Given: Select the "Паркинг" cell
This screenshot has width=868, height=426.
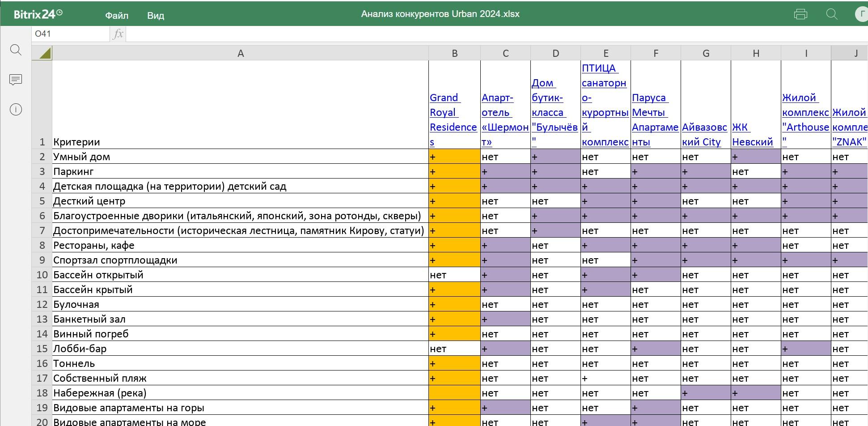Looking at the screenshot, I should (x=241, y=171).
